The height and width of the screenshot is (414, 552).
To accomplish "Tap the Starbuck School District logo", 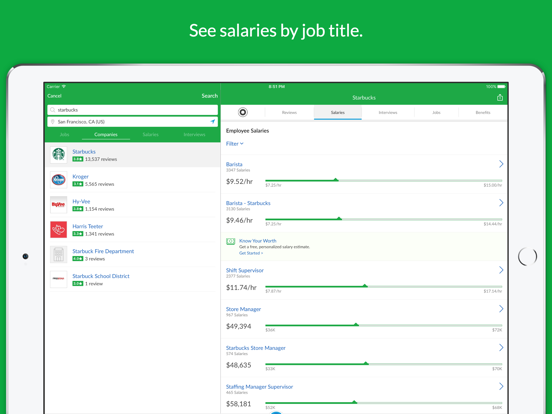I will pos(58,279).
